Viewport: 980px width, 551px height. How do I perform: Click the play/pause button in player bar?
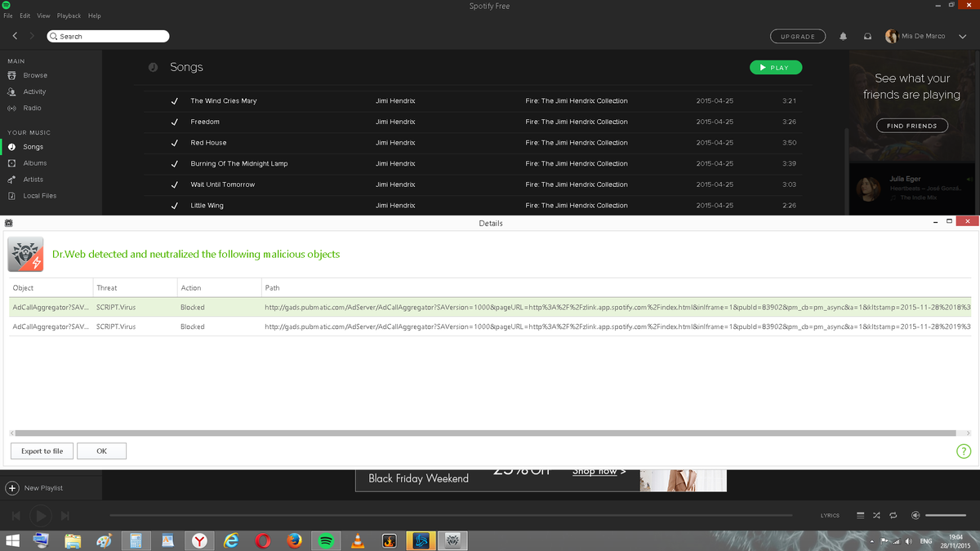[x=41, y=515]
